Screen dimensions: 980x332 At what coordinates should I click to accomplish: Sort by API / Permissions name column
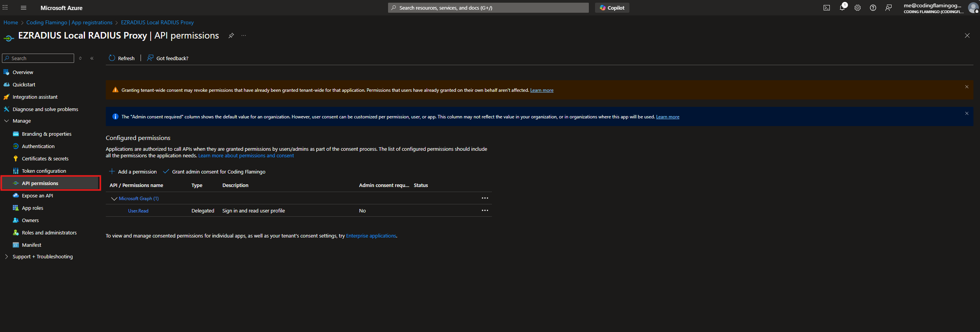(x=136, y=185)
